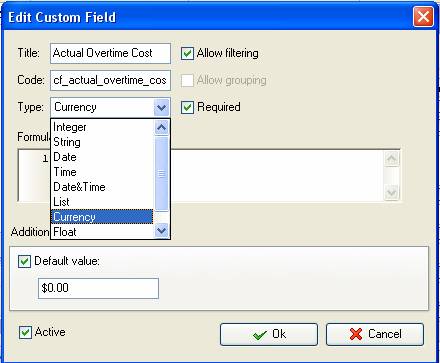Click the Title input field
The height and width of the screenshot is (363, 440).
click(110, 53)
